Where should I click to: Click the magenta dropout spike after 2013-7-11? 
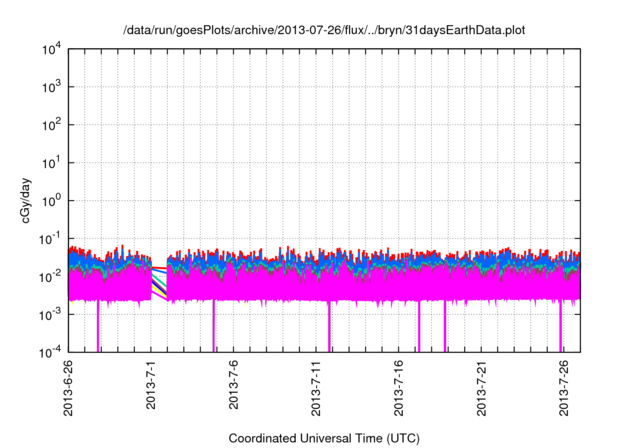329,326
